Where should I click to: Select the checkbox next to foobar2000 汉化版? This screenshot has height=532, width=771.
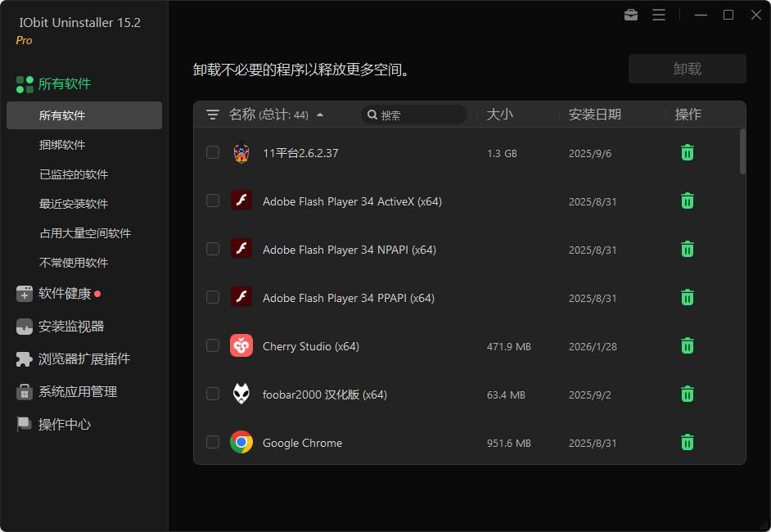click(x=213, y=394)
